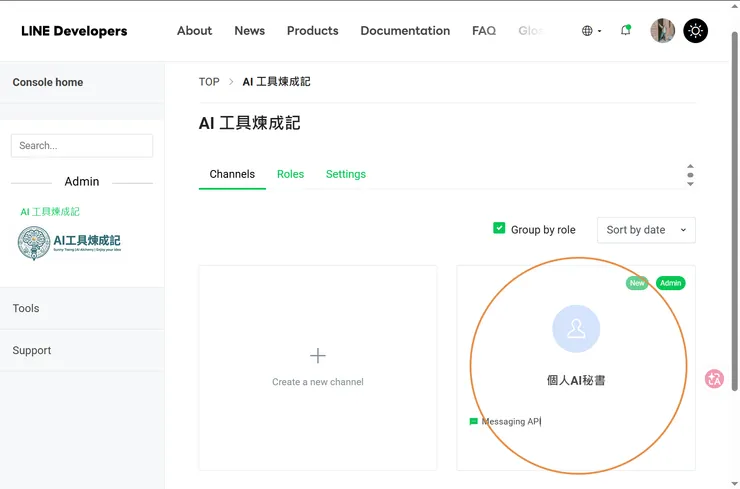
Task: Open the Sort by date dropdown
Action: point(646,230)
